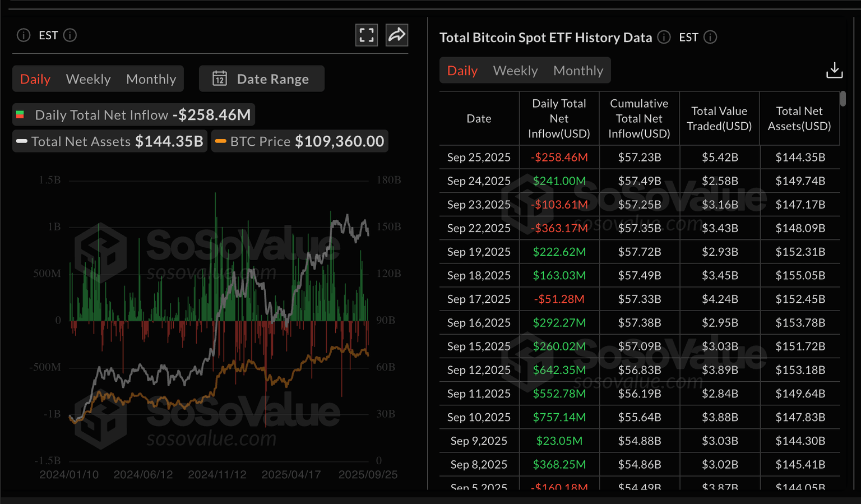Click the $260.02M inflow cell
861x504 pixels.
559,346
